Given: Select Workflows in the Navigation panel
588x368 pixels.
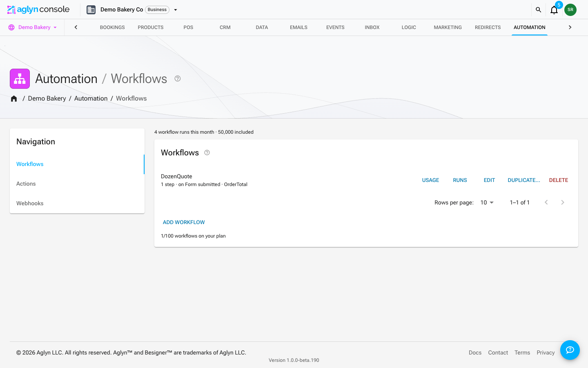Looking at the screenshot, I should [x=77, y=164].
